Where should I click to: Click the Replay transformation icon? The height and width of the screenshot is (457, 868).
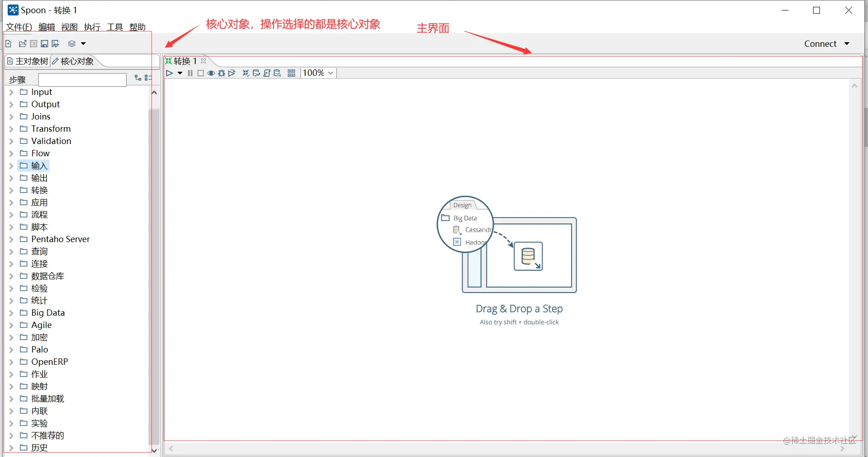(x=232, y=73)
